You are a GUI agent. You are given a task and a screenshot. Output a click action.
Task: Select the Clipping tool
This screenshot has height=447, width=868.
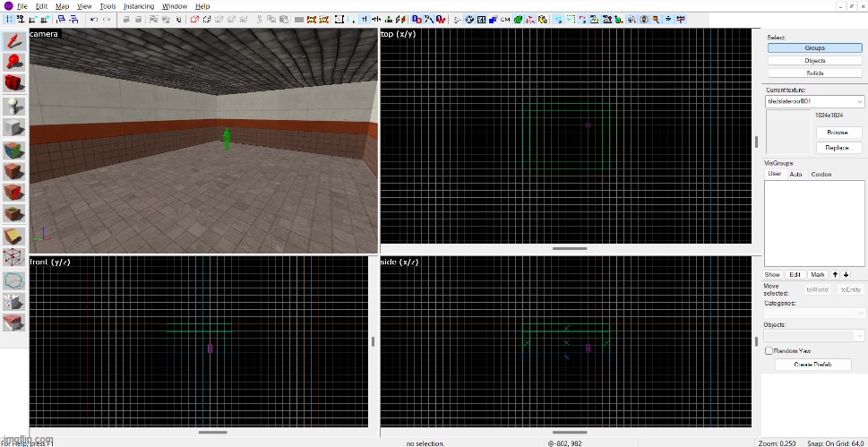13,236
